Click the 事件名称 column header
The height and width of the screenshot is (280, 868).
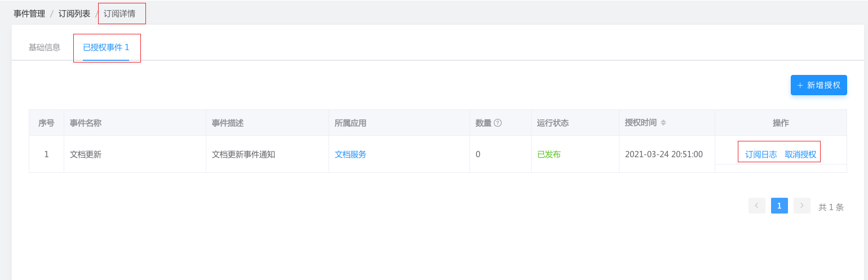tap(86, 123)
